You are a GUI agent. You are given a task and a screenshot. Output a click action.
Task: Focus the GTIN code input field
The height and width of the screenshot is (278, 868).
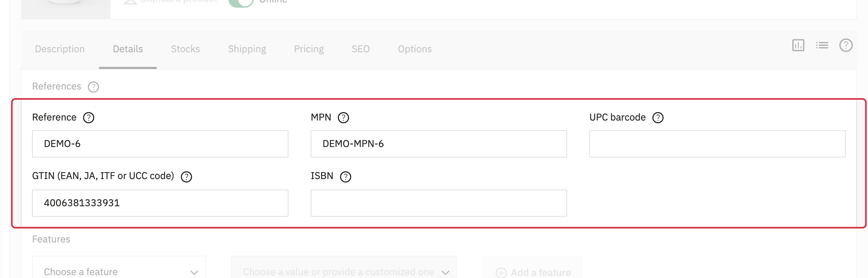point(160,203)
